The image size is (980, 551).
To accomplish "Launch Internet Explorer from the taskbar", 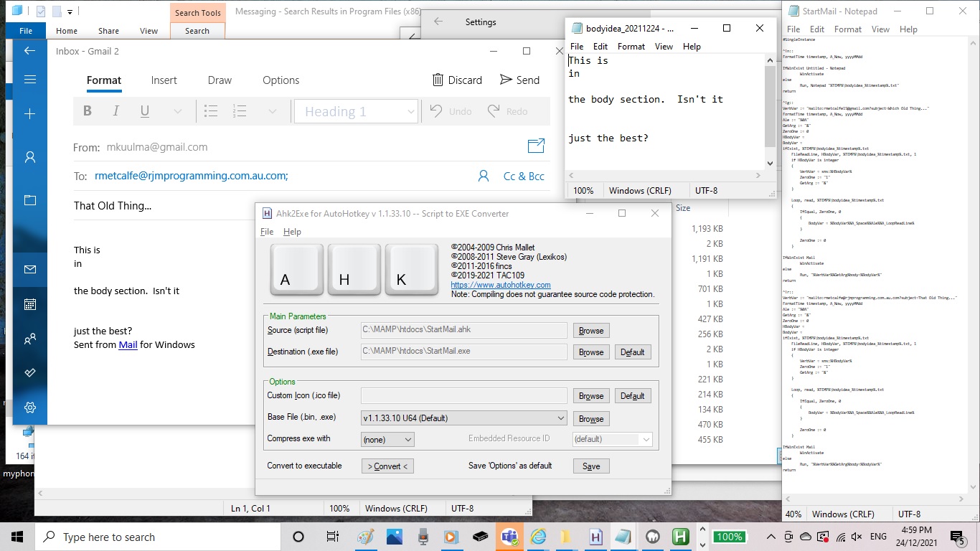I will [538, 537].
